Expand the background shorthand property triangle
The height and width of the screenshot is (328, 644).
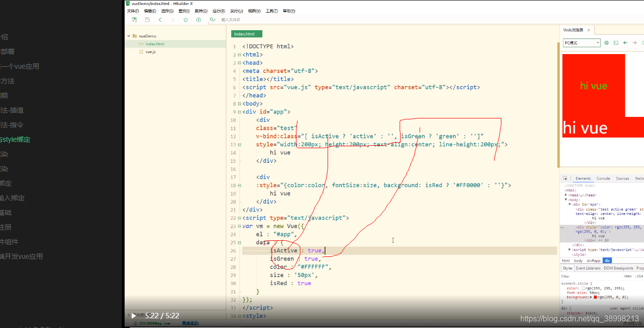pyautogui.click(x=591, y=297)
